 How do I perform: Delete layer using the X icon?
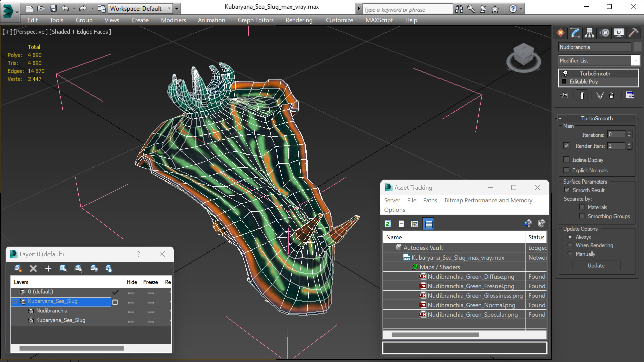click(33, 268)
